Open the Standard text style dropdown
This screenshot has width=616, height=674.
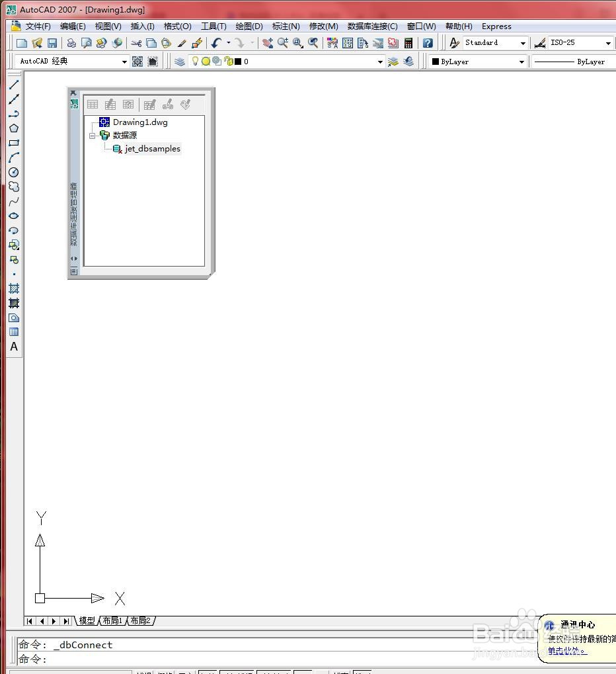pyautogui.click(x=523, y=43)
